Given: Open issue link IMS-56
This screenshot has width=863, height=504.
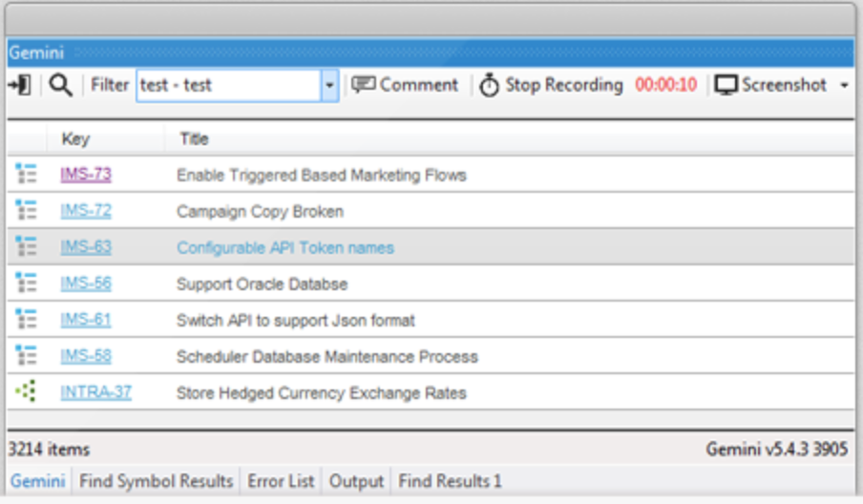Looking at the screenshot, I should 86,283.
